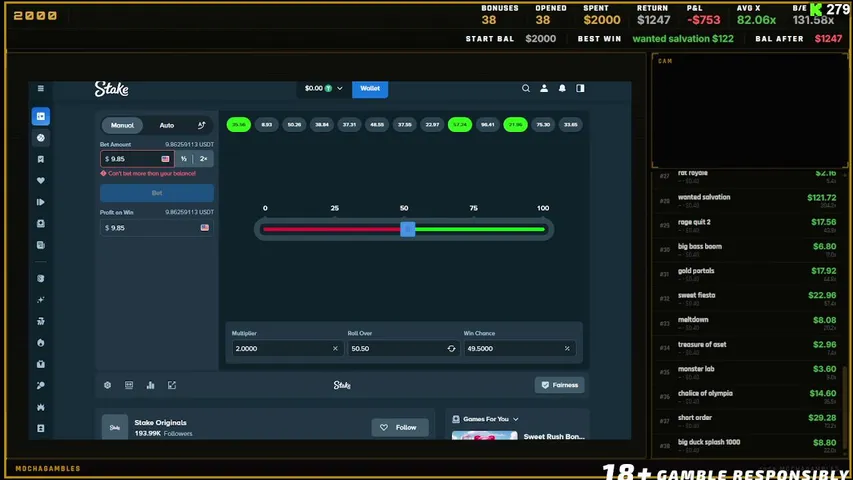Image resolution: width=853 pixels, height=480 pixels.
Task: Click the 'monster lab' bonus list row
Action: 748,372
